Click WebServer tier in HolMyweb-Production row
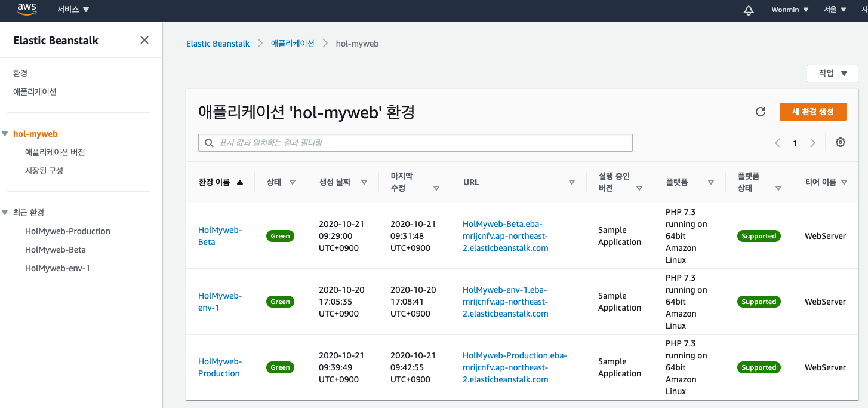 point(825,367)
